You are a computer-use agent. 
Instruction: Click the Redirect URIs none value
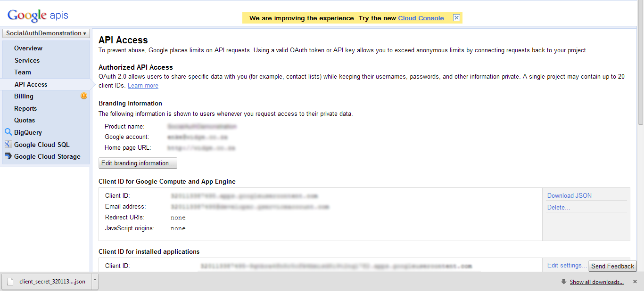pos(178,218)
